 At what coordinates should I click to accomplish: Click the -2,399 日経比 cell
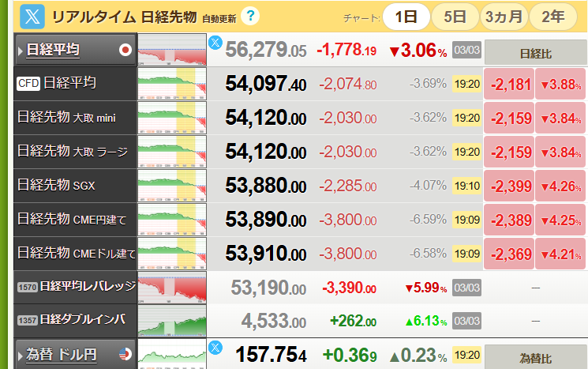tap(509, 186)
